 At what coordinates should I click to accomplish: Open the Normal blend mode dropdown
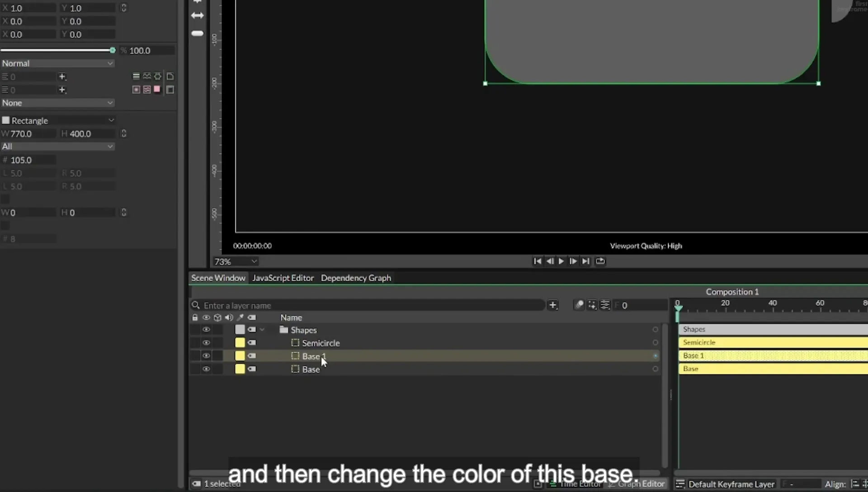(57, 64)
